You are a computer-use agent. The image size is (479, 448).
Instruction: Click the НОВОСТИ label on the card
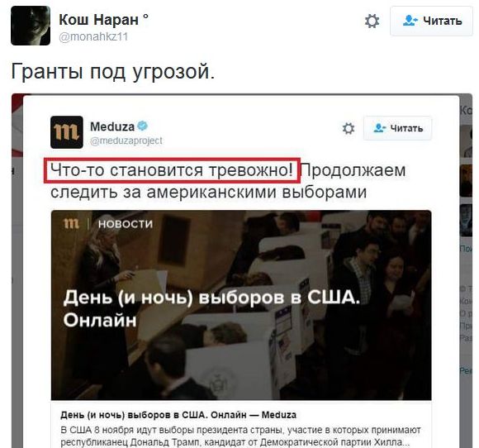coord(126,224)
